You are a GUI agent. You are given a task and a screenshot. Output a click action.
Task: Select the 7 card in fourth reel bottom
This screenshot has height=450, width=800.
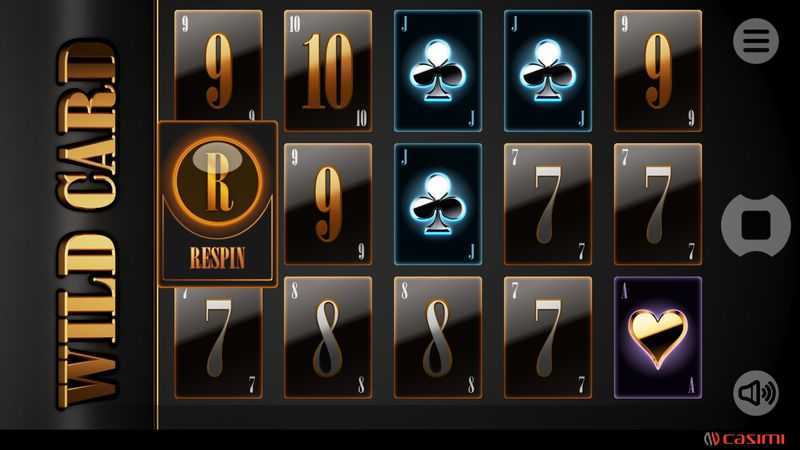(x=548, y=338)
